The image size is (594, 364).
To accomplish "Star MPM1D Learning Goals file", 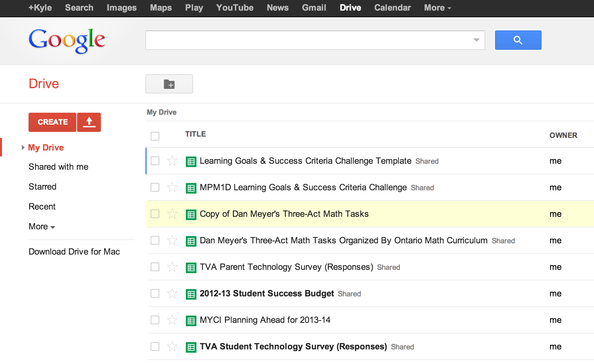I will [x=172, y=187].
